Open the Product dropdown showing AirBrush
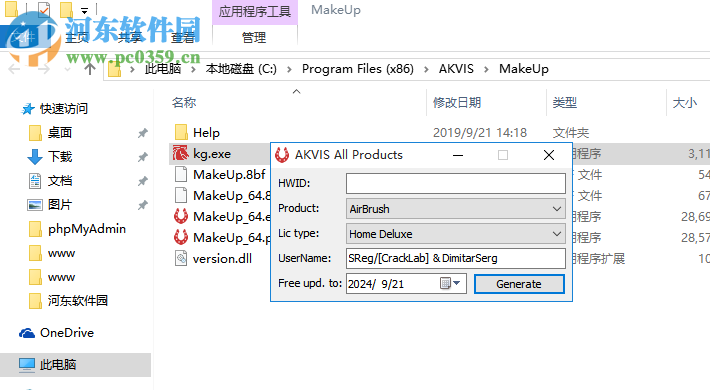The width and height of the screenshot is (710, 390). [456, 209]
